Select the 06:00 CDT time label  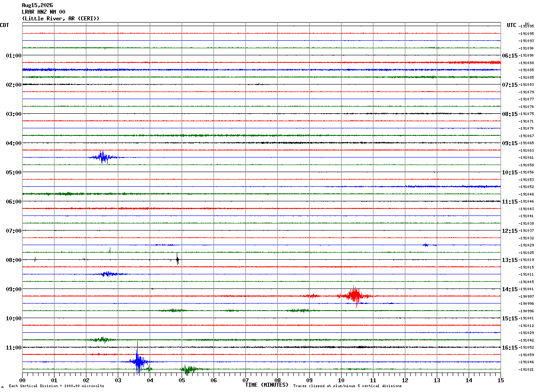tap(14, 201)
